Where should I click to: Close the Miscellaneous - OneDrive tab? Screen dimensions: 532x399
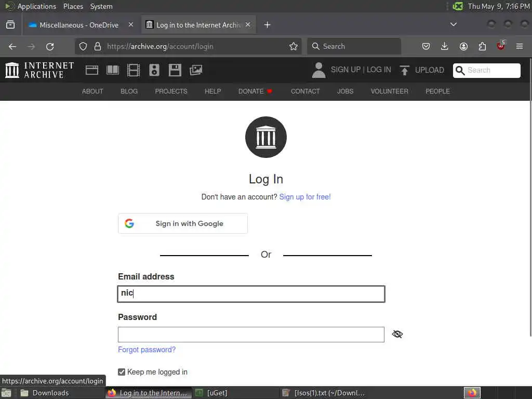click(131, 25)
